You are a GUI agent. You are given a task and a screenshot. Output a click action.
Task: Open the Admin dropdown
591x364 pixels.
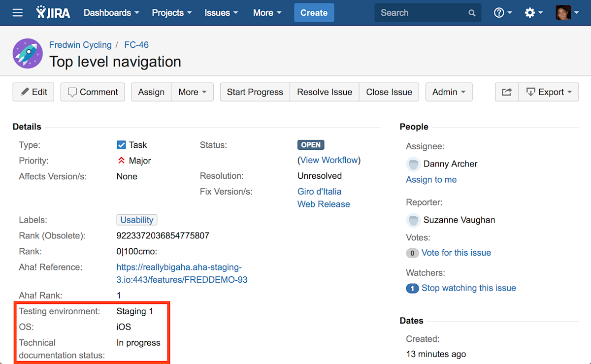click(x=449, y=92)
